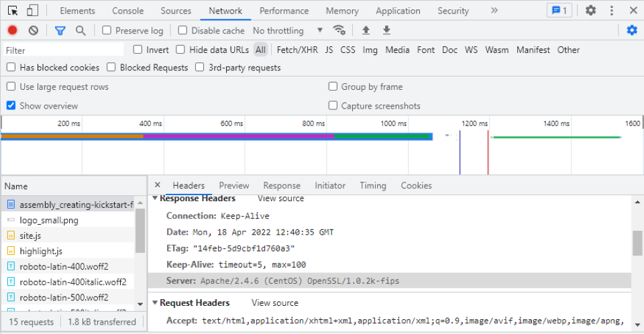Uncheck the Show overview checkbox

pyautogui.click(x=11, y=106)
